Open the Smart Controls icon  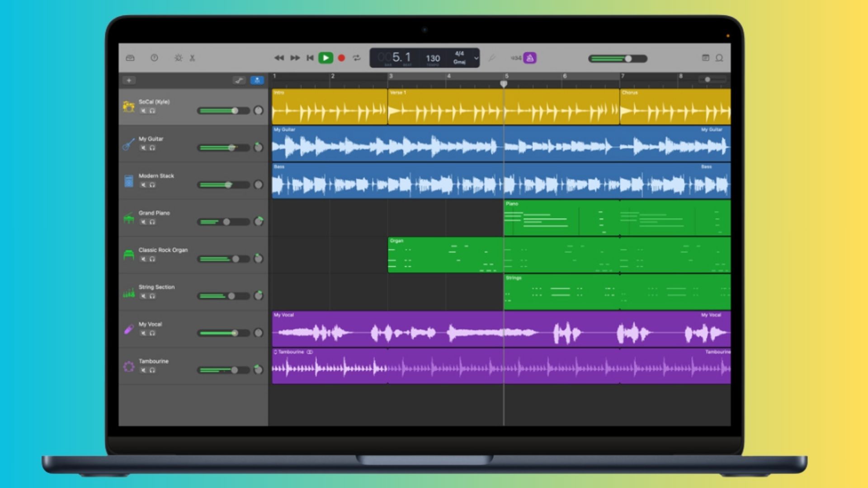click(178, 58)
